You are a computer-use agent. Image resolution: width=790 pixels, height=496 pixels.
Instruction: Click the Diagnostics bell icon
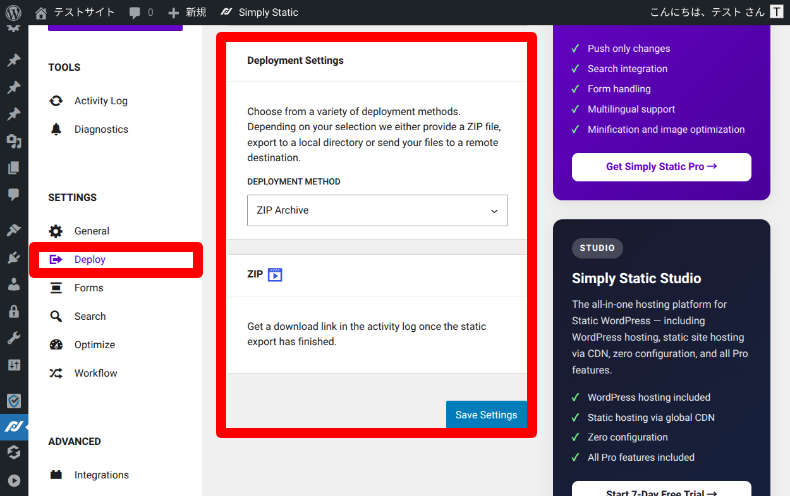[x=56, y=129]
